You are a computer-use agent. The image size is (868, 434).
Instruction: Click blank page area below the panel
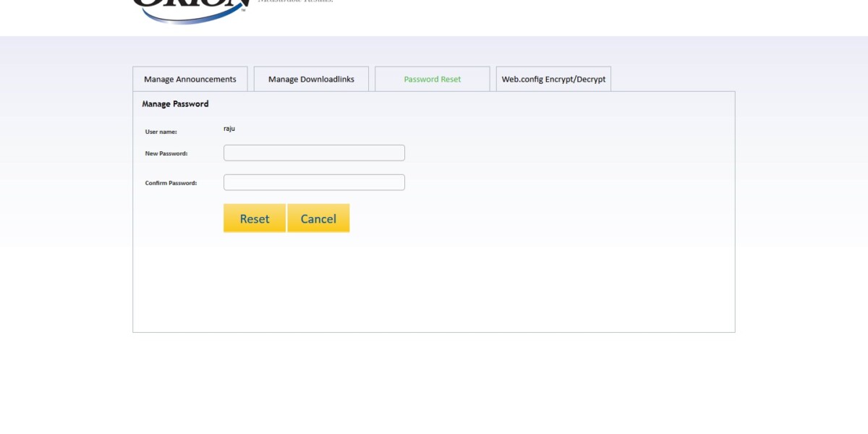[434, 383]
